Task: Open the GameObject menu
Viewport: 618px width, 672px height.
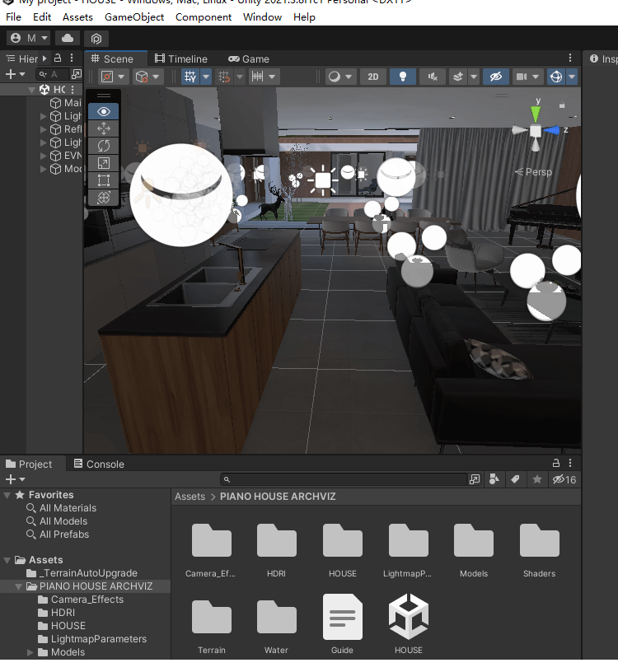Action: [x=134, y=16]
